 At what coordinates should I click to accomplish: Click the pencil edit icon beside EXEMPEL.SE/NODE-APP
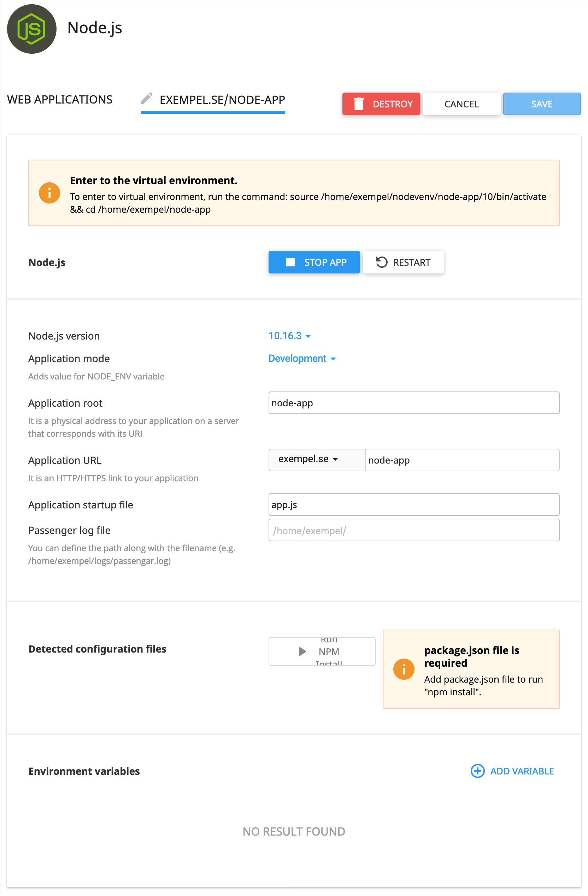tap(146, 99)
